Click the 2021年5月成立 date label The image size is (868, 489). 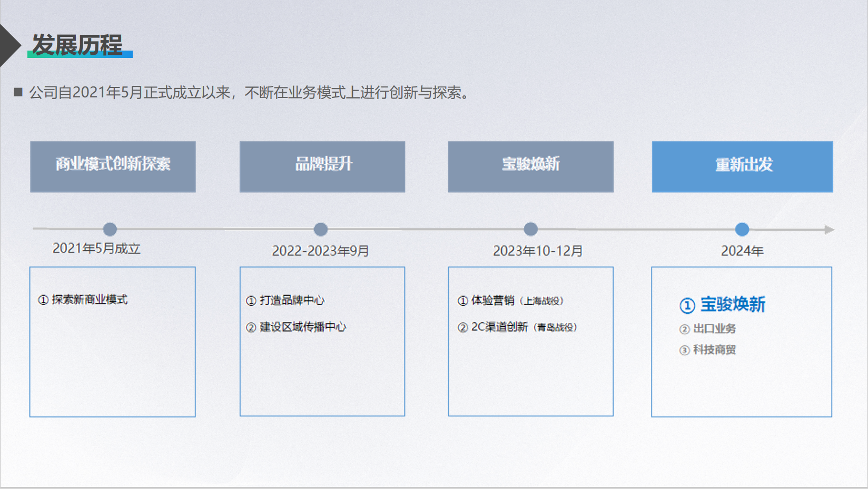[x=97, y=248]
